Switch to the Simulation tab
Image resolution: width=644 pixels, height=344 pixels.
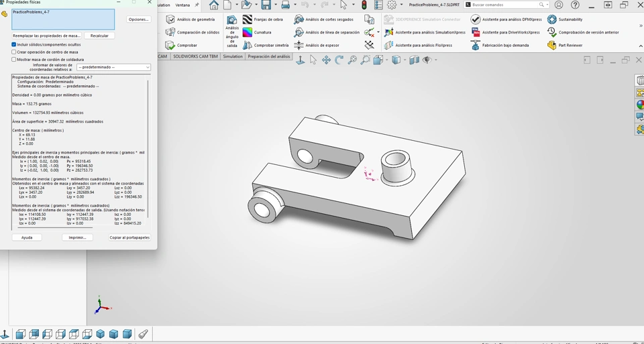233,56
